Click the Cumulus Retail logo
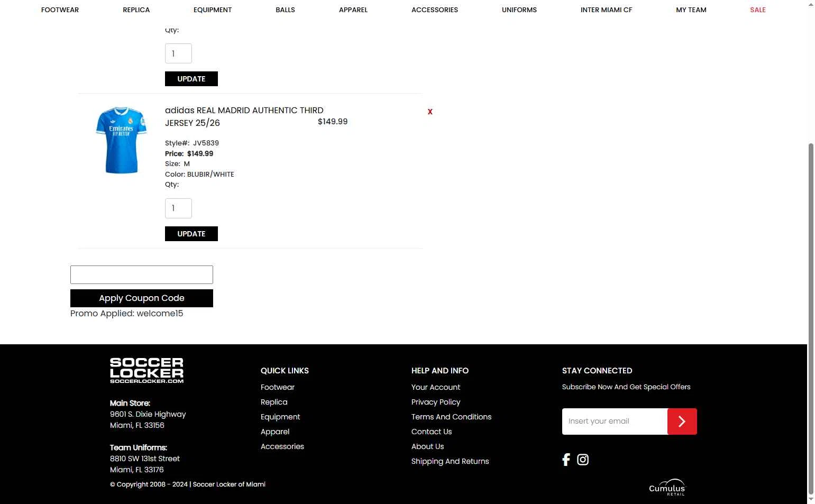 click(667, 487)
